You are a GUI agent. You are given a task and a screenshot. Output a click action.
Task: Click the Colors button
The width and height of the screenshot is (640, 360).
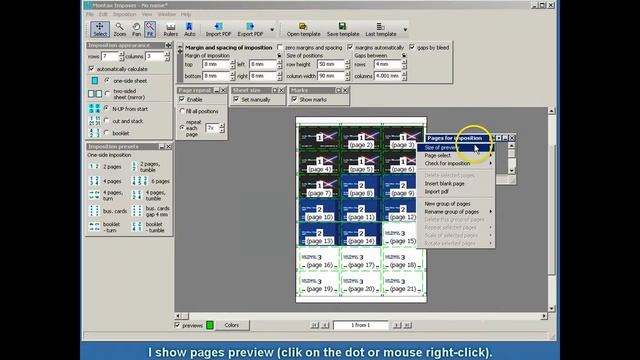click(x=232, y=325)
